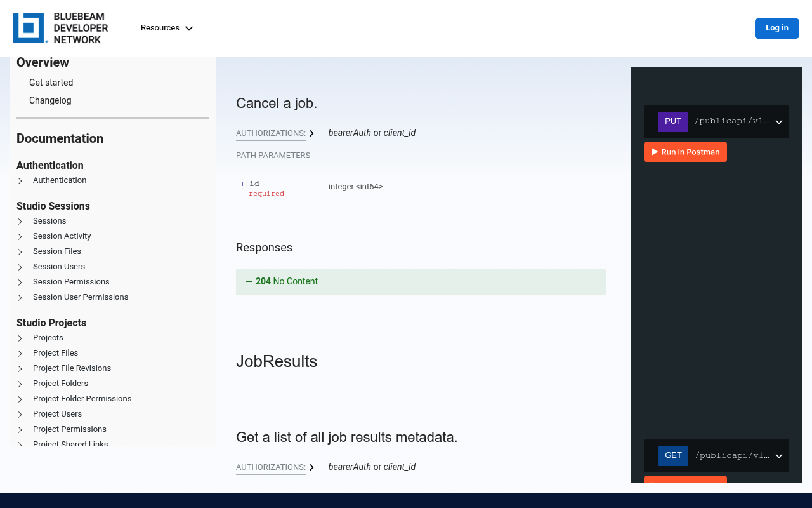
Task: Expand the Authentication tree item chevron
Action: coord(20,181)
